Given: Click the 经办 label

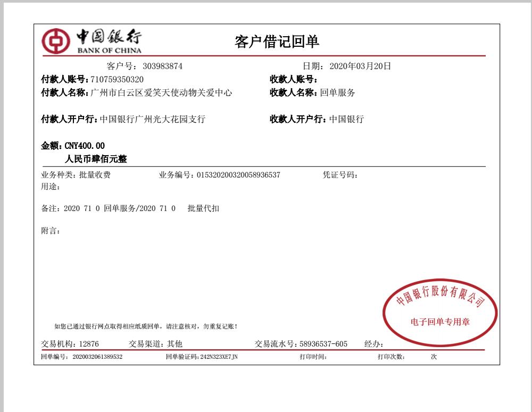Looking at the screenshot, I should (373, 344).
